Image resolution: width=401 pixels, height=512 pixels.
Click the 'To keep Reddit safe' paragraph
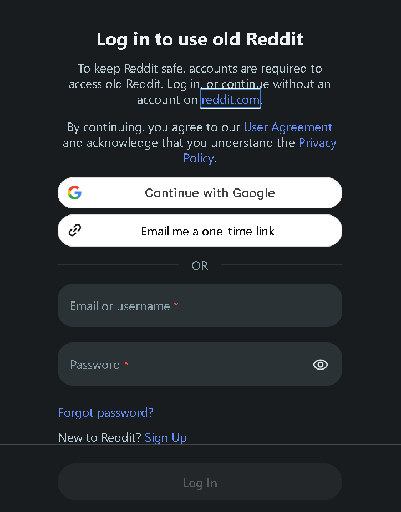click(200, 84)
